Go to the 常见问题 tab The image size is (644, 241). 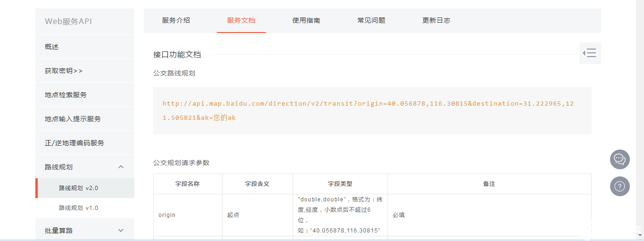(x=371, y=20)
